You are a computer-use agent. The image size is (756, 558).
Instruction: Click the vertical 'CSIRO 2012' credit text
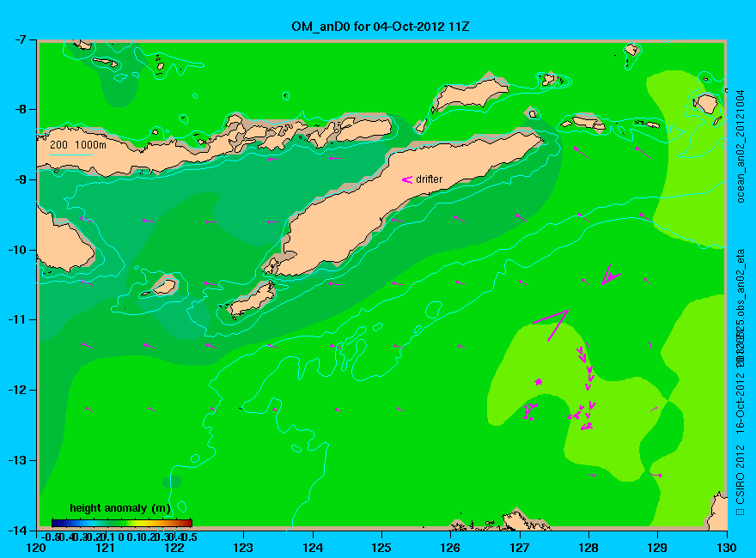[x=741, y=475]
